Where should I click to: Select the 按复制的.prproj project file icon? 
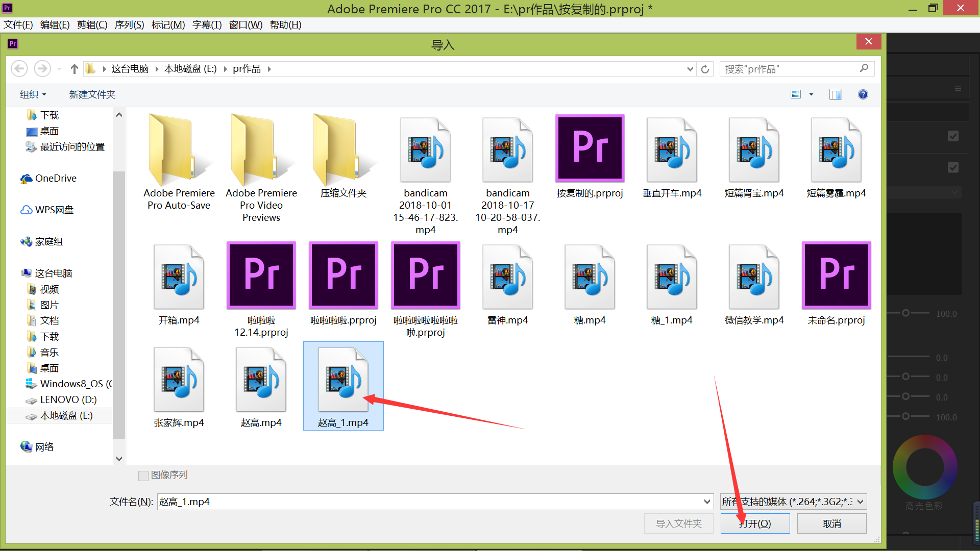pos(590,148)
